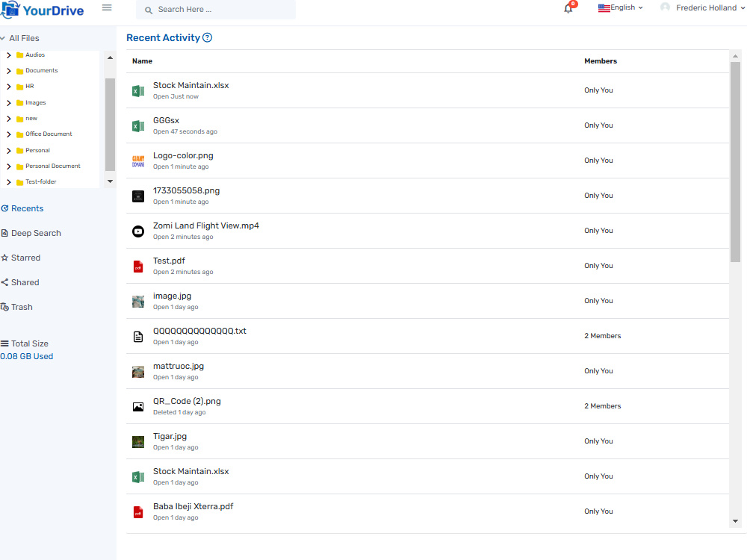Expand the Images folder node
This screenshot has height=560, width=747.
8,103
